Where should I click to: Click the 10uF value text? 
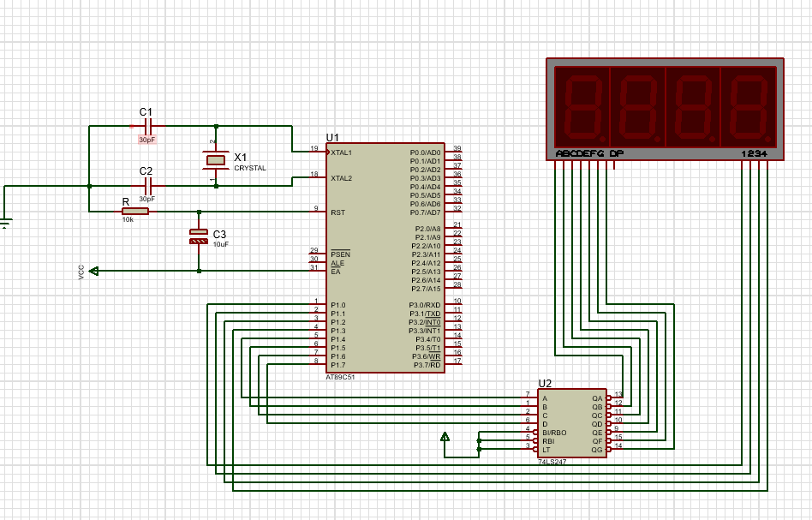221,244
